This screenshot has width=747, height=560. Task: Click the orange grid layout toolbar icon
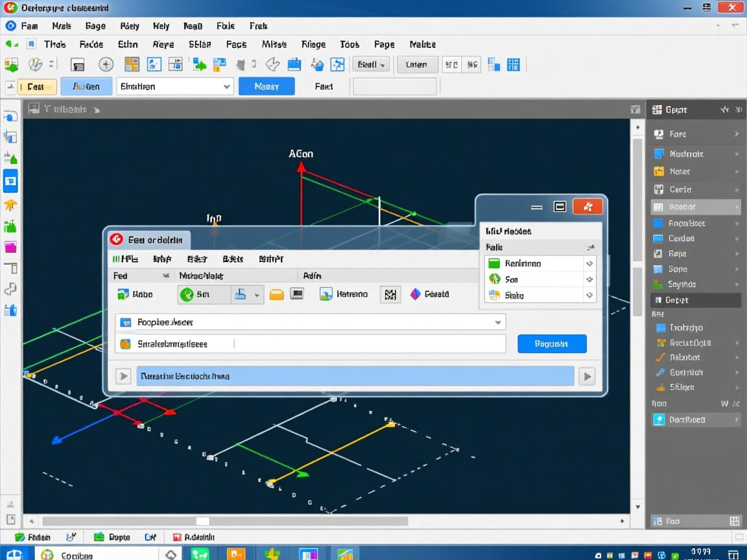(x=132, y=64)
